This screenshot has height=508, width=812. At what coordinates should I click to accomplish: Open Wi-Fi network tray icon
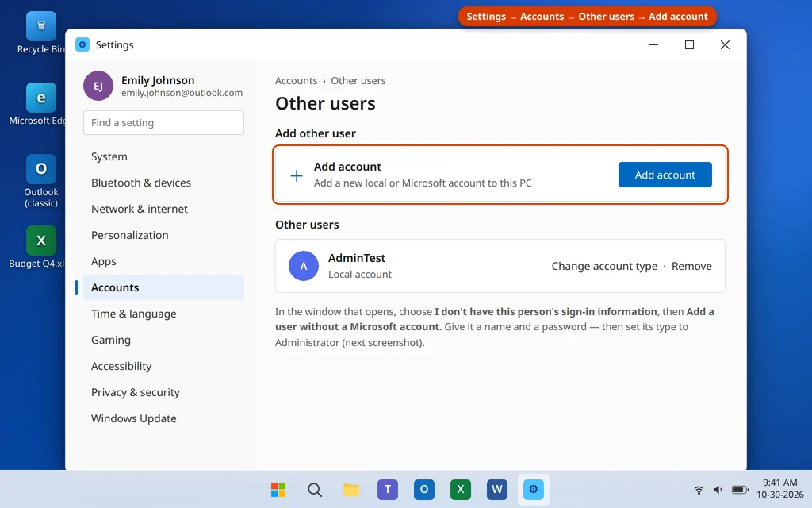coord(699,490)
